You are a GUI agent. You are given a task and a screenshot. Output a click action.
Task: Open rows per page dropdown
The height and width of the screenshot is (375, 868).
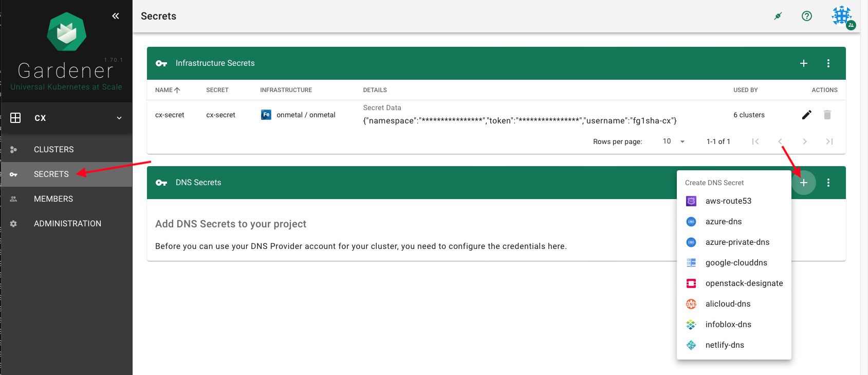(x=674, y=141)
